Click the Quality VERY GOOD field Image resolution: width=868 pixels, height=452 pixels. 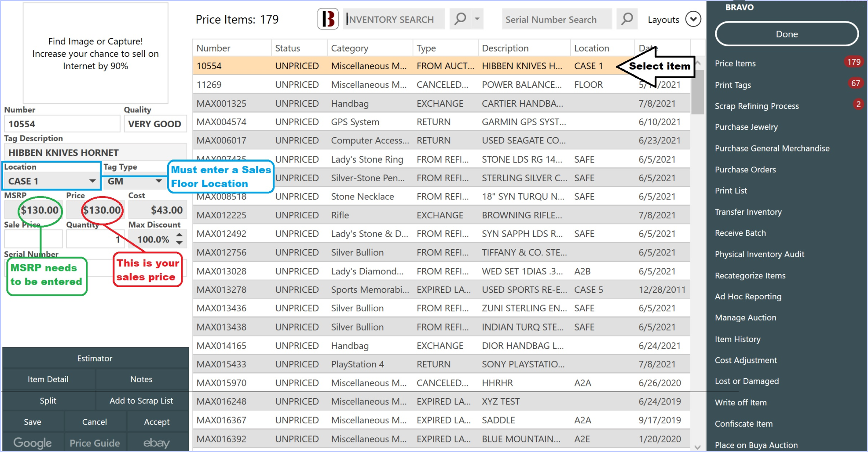click(x=155, y=124)
